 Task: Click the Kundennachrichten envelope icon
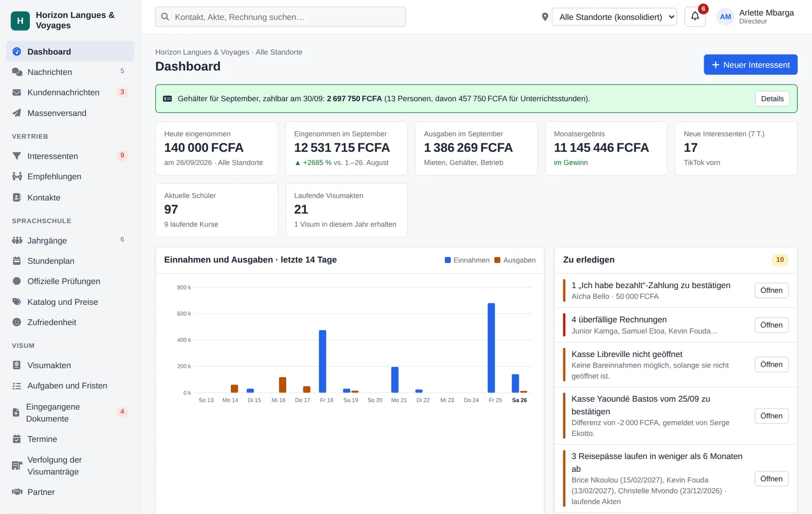tap(17, 92)
